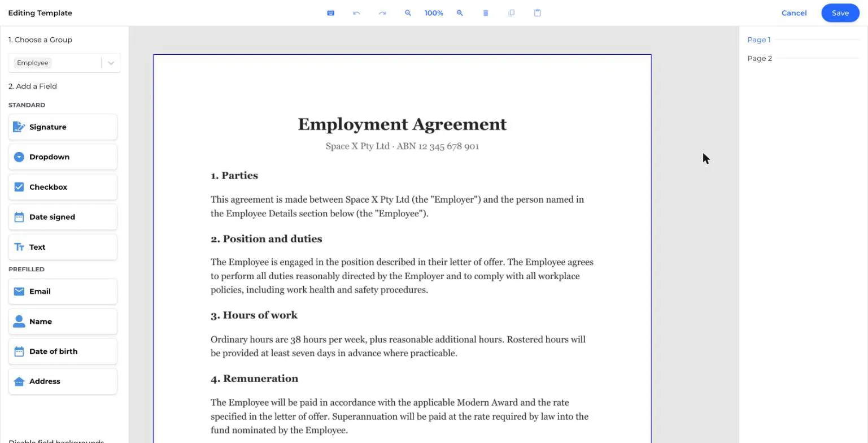Click the paste clipboard icon

pos(538,13)
